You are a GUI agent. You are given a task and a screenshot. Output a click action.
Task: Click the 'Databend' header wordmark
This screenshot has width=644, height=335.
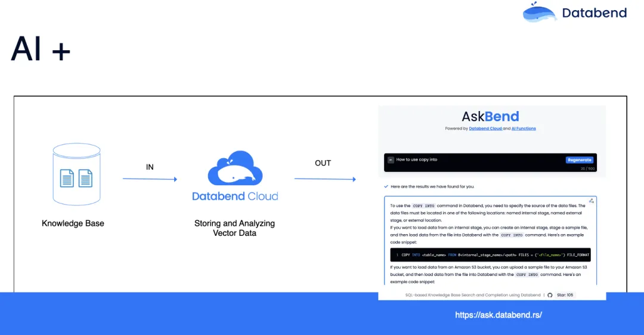(595, 13)
